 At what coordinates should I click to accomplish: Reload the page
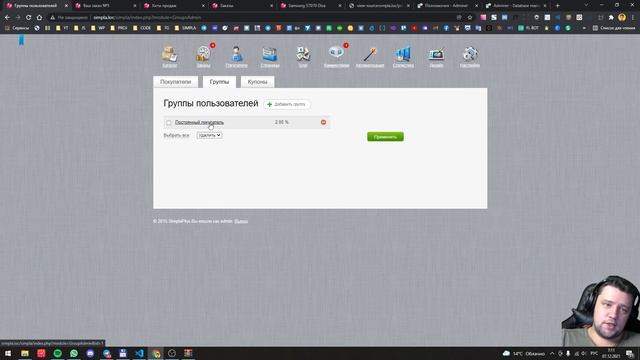point(28,18)
